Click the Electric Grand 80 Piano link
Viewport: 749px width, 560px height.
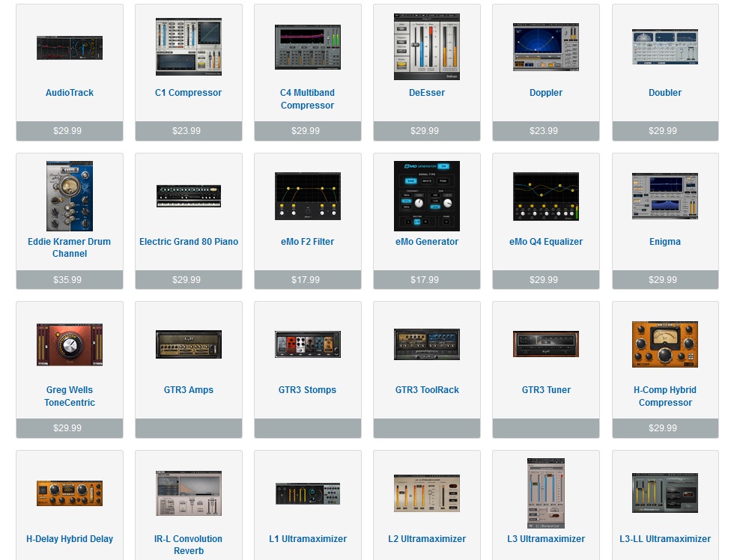(x=189, y=242)
